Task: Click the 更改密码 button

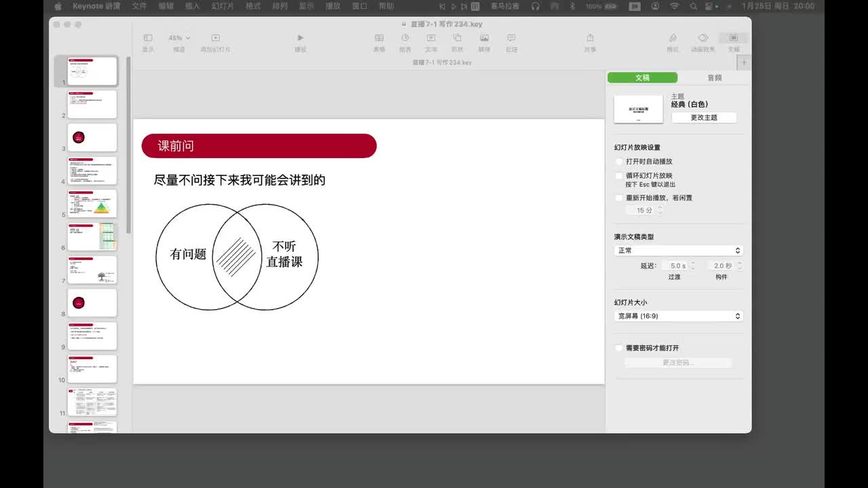Action: [x=678, y=363]
